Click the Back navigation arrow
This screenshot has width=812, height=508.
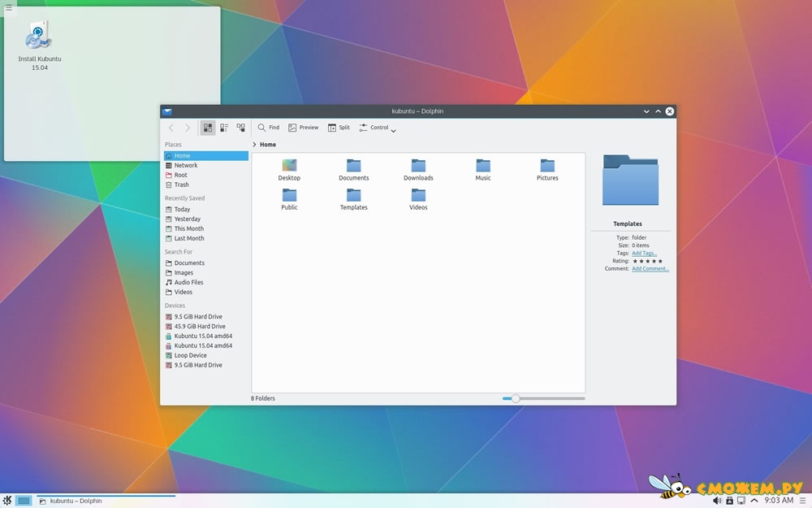171,128
